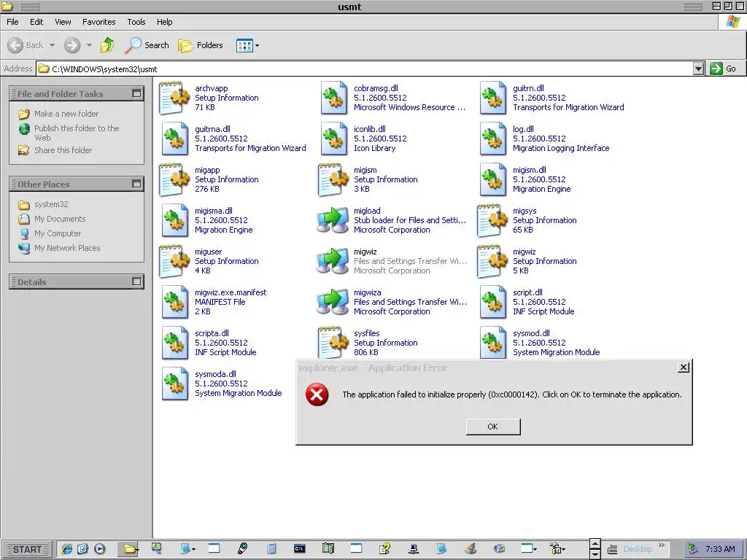Click the taskbar scroll down arrow
Image resolution: width=747 pixels, height=560 pixels.
pos(595,554)
